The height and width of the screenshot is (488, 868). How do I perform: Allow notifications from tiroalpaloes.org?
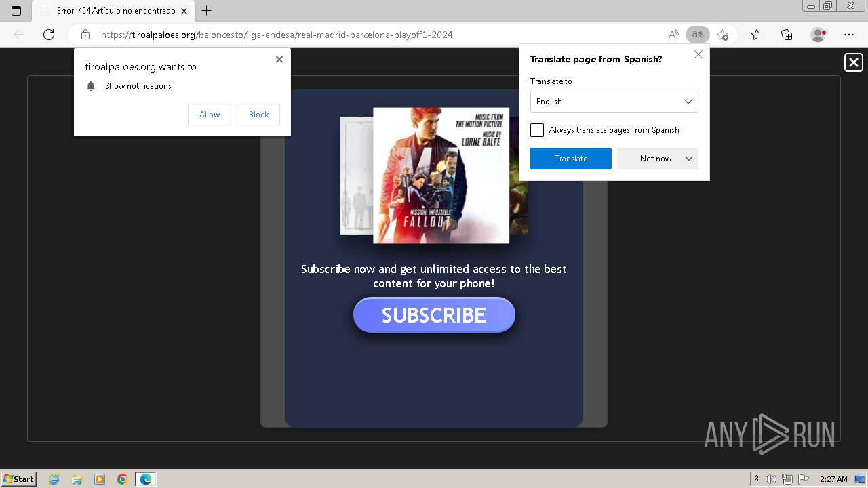pos(210,115)
